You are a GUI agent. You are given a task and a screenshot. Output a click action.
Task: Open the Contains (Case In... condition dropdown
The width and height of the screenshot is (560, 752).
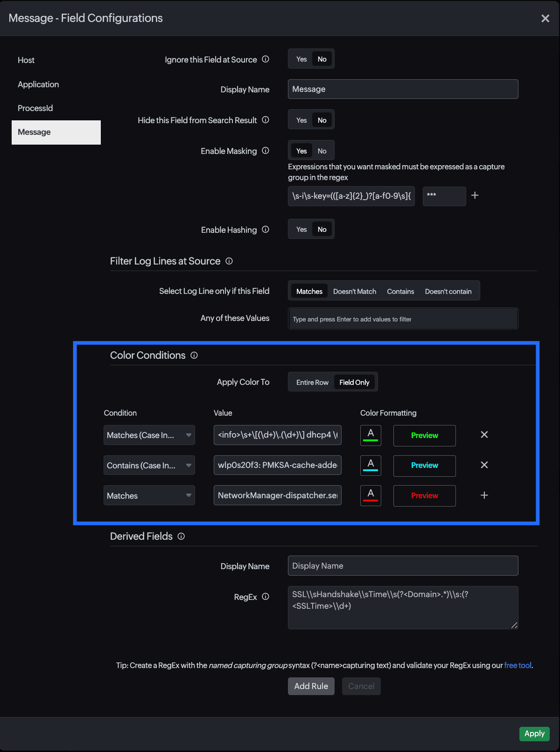(149, 466)
